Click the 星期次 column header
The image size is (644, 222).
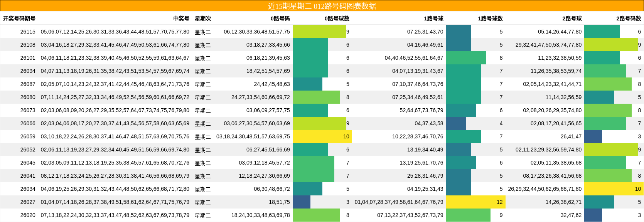click(203, 18)
